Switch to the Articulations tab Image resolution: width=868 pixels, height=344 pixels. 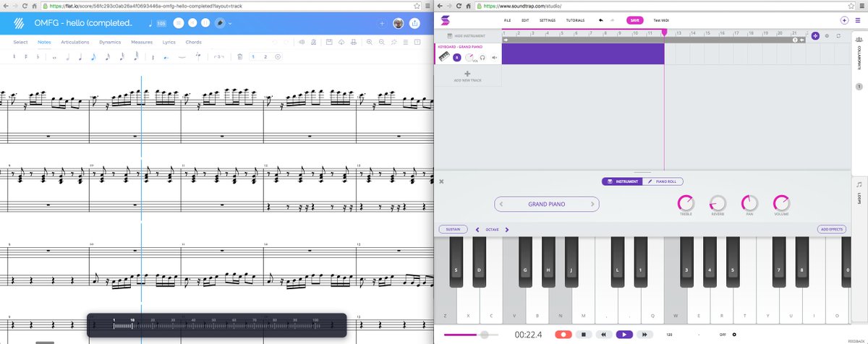coord(75,42)
